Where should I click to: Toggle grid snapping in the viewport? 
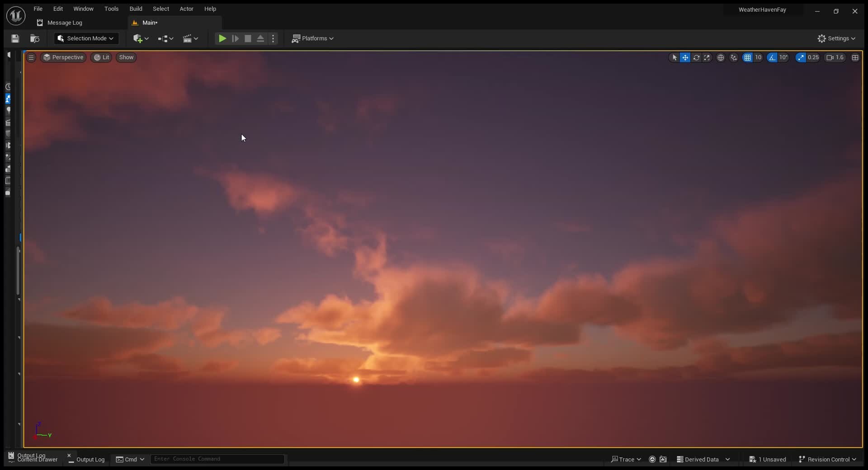[x=747, y=57]
